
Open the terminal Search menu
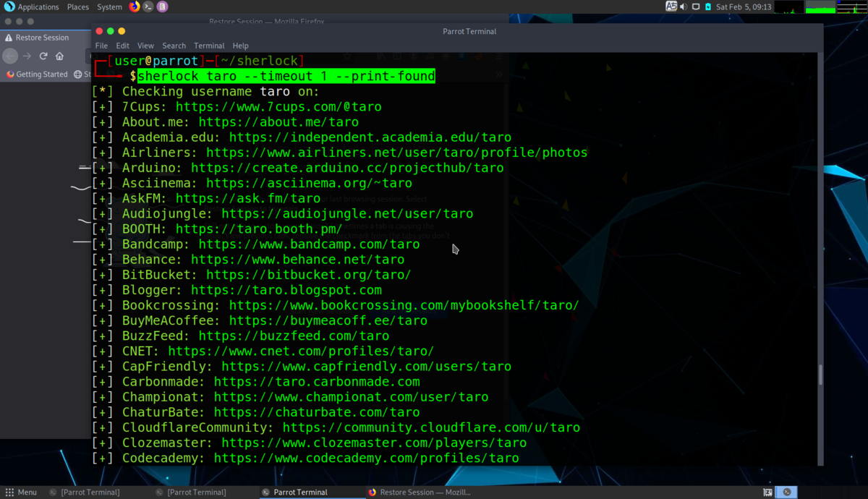coord(174,46)
